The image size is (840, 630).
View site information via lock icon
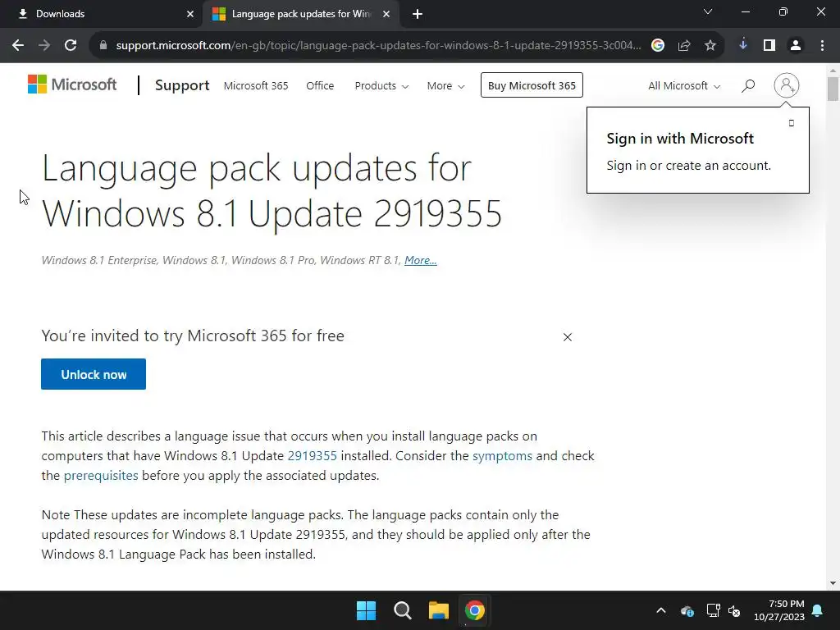(x=103, y=46)
